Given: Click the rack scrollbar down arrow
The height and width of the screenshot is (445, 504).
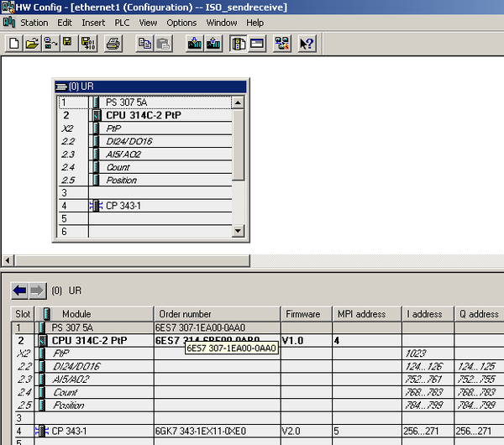Looking at the screenshot, I should point(238,231).
